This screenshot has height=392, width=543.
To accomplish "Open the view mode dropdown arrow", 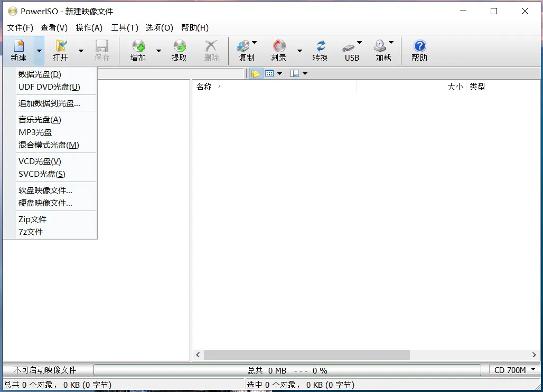I will [x=279, y=73].
